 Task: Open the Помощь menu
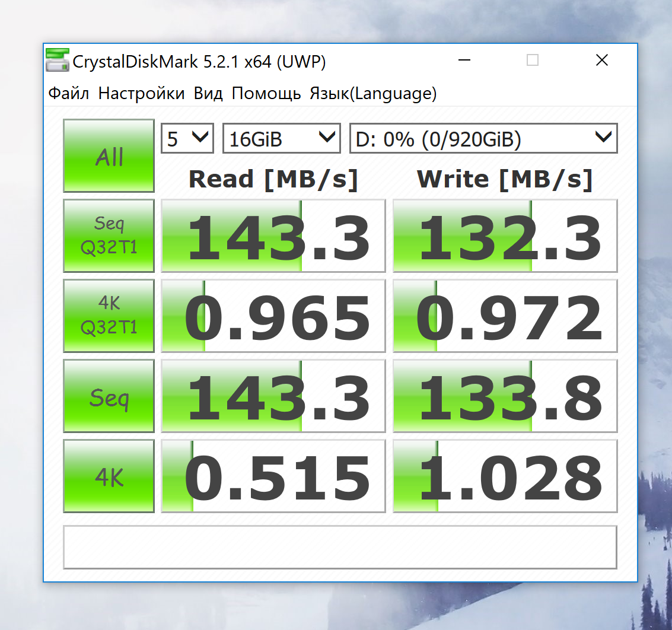(x=266, y=93)
